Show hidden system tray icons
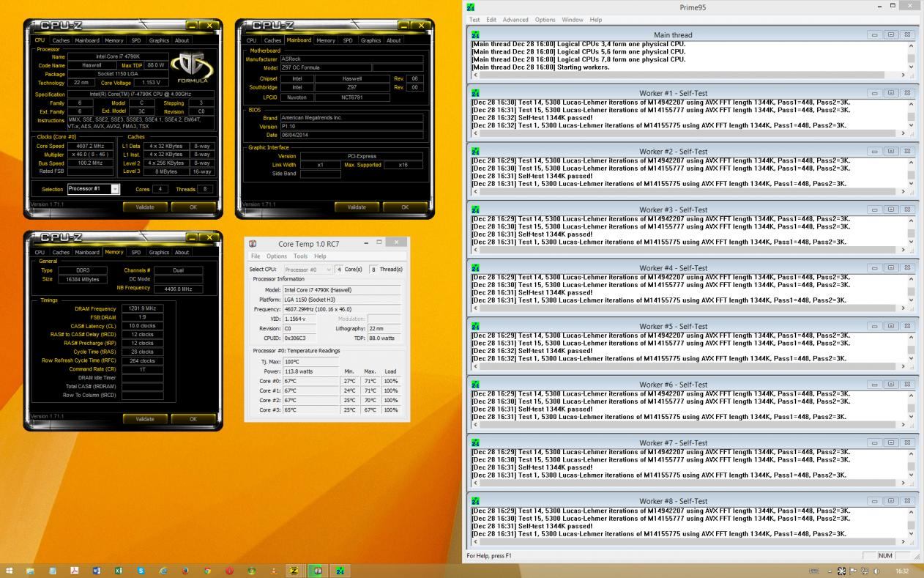 [x=830, y=571]
